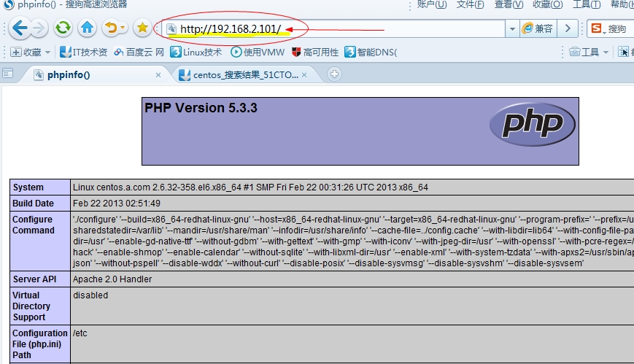Open the IT技术资 bookmark
The height and width of the screenshot is (364, 634).
click(x=84, y=53)
